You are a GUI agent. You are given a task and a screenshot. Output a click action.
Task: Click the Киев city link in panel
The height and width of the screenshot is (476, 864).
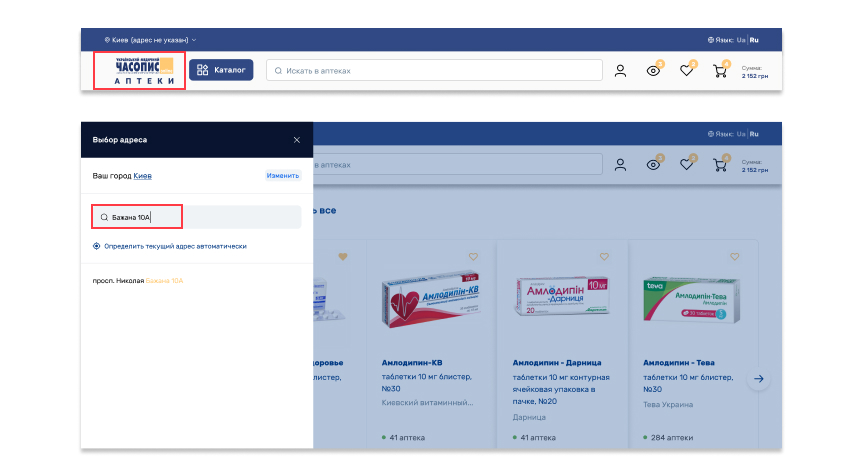coord(142,176)
